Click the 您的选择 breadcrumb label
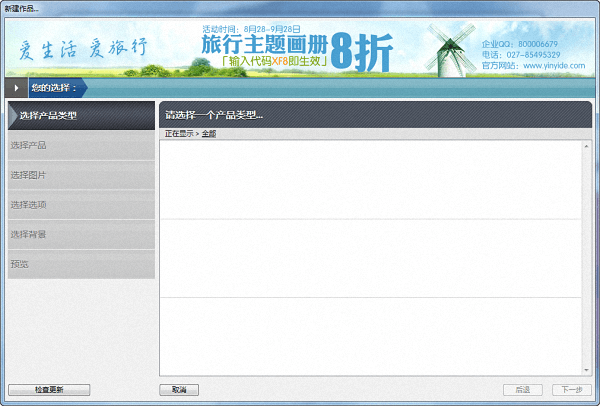Image resolution: width=600 pixels, height=406 pixels. [x=53, y=88]
